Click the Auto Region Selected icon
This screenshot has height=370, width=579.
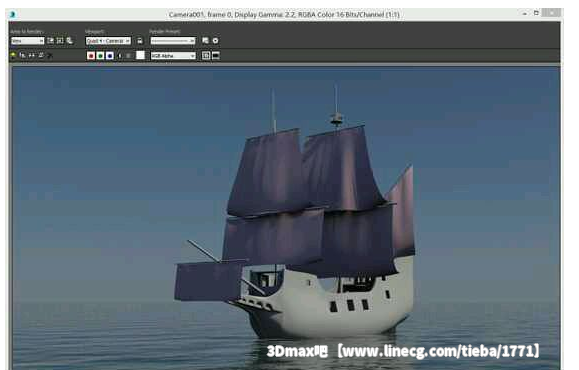point(60,41)
